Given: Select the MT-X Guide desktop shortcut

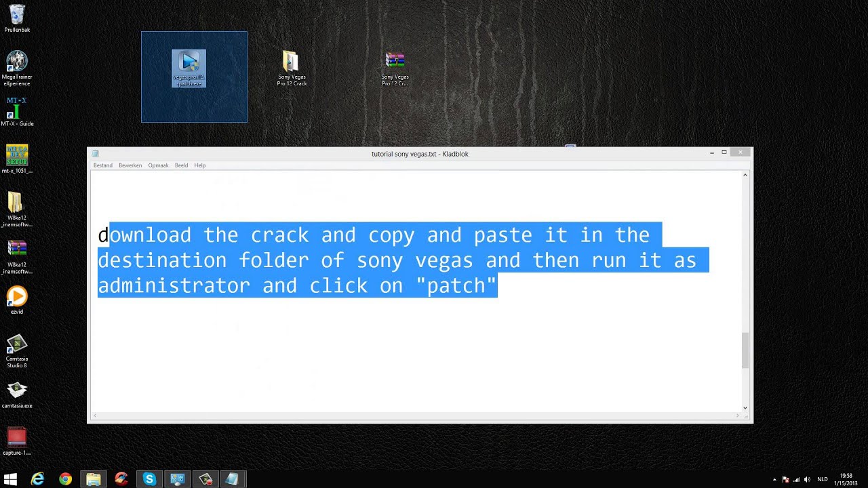Looking at the screenshot, I should (x=17, y=112).
